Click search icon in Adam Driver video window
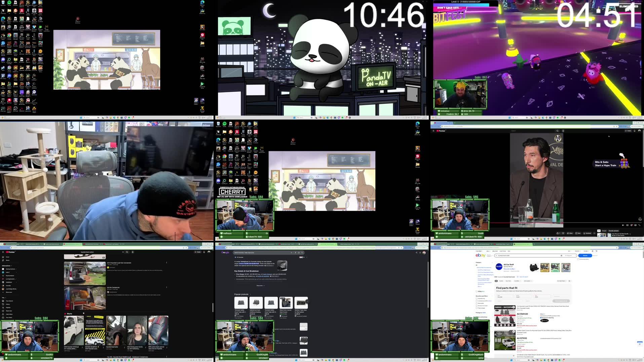Image resolution: width=644 pixels, height=362 pixels. 557,131
